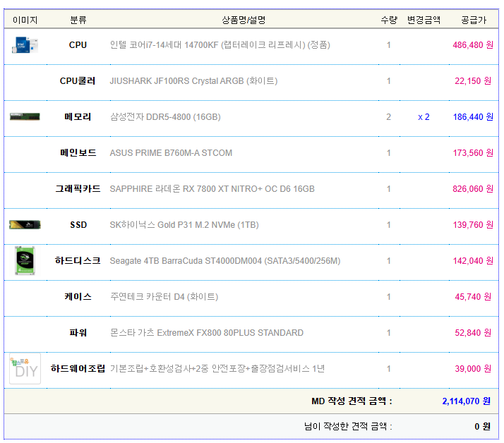This screenshot has width=504, height=443.
Task: Open the SK hynix SSD thumbnail image
Action: [x=25, y=224]
